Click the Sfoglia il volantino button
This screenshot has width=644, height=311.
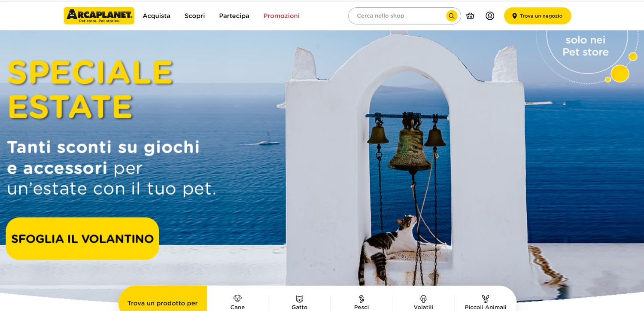coord(82,238)
